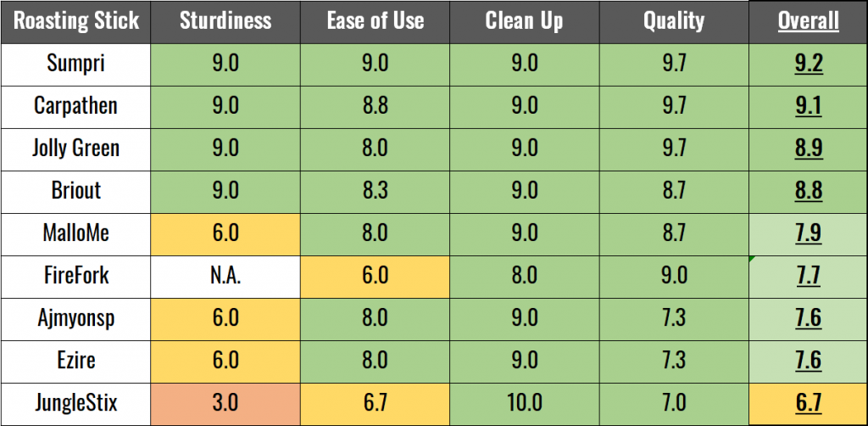This screenshot has width=868, height=426.
Task: Click the Ease of Use header
Action: tap(375, 21)
